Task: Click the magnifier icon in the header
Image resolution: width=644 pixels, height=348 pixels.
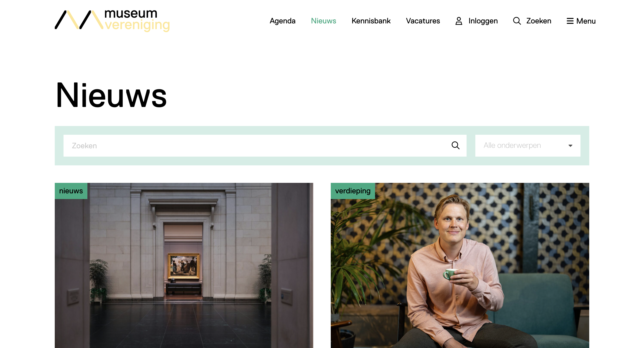Action: click(517, 21)
